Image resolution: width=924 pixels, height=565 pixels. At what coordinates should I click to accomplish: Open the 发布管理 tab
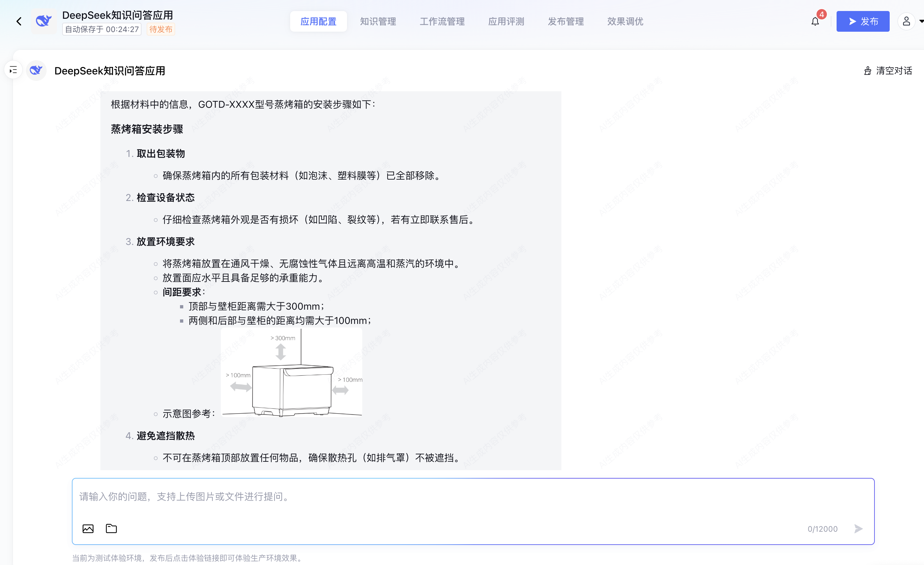click(x=566, y=21)
